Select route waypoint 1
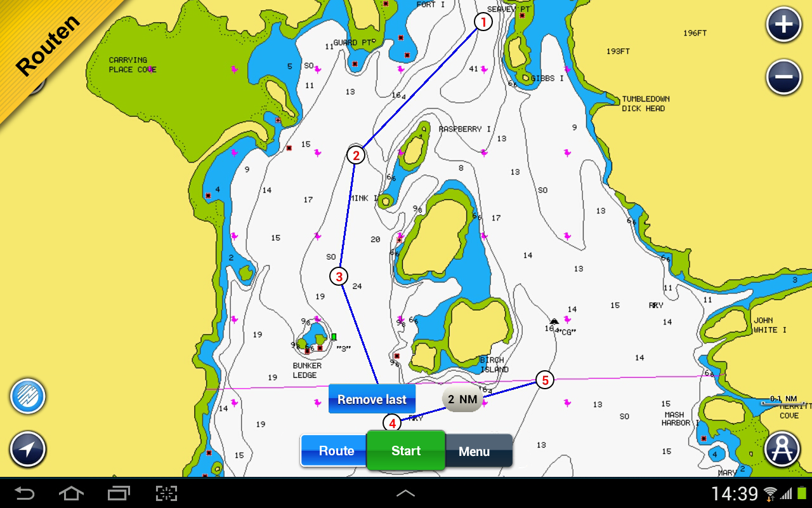The image size is (812, 508). (x=483, y=22)
